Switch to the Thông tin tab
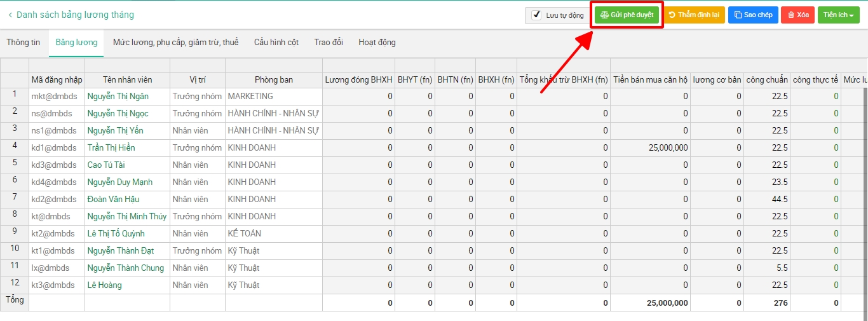The height and width of the screenshot is (321, 868). [x=24, y=43]
